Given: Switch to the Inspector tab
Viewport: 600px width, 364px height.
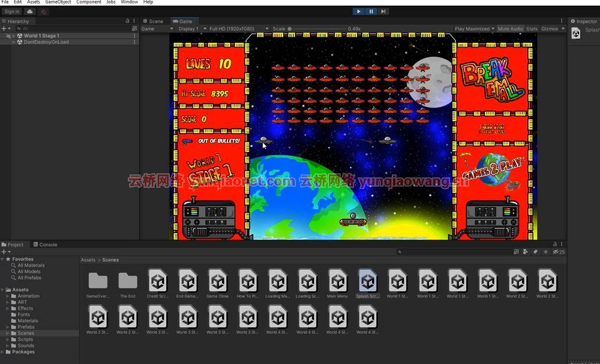Looking at the screenshot, I should (x=584, y=22).
